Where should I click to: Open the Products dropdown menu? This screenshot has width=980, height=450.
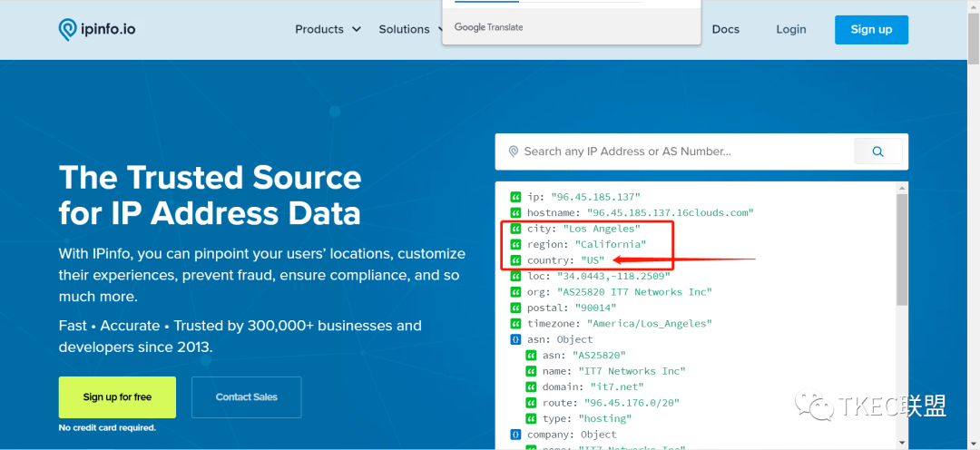pyautogui.click(x=328, y=29)
